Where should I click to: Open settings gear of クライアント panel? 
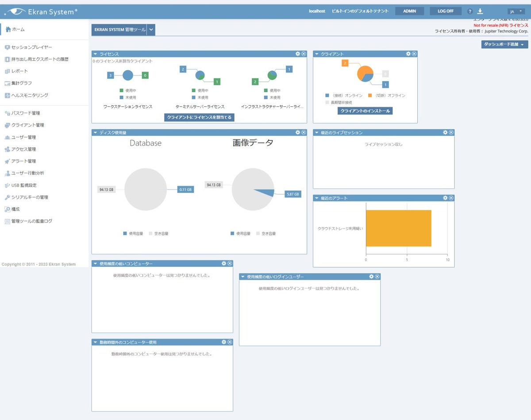pos(408,54)
